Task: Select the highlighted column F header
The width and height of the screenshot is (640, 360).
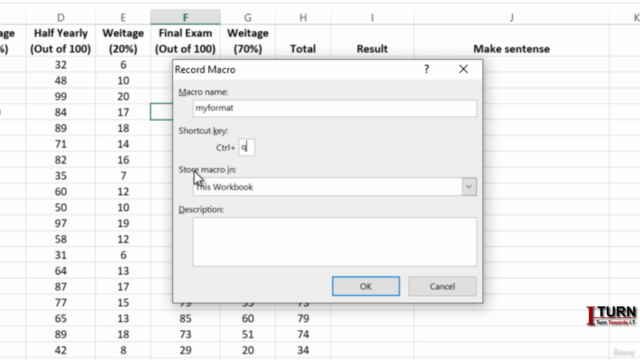Action: [185, 18]
